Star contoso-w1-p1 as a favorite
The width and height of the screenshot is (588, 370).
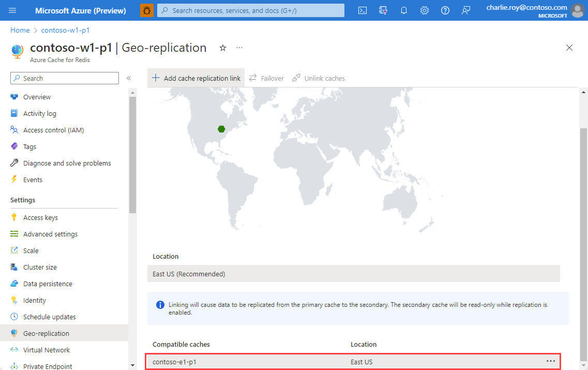[x=222, y=48]
